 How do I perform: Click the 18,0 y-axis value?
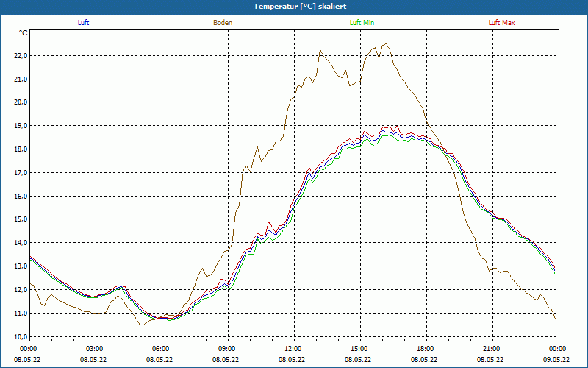(x=21, y=149)
